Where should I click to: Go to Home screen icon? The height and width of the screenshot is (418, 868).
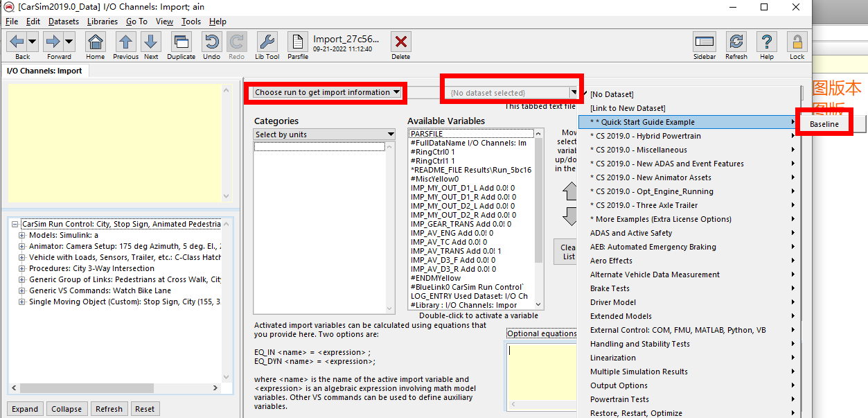pos(96,42)
